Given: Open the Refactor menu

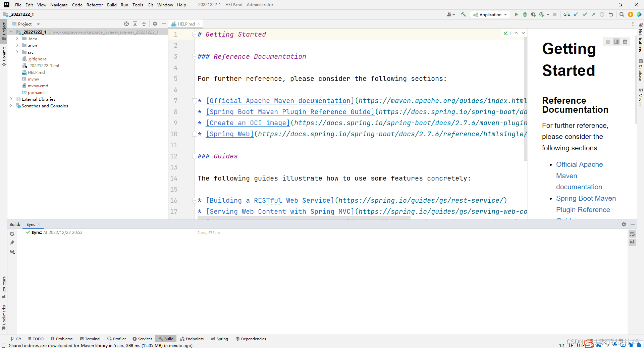Looking at the screenshot, I should click(x=95, y=5).
